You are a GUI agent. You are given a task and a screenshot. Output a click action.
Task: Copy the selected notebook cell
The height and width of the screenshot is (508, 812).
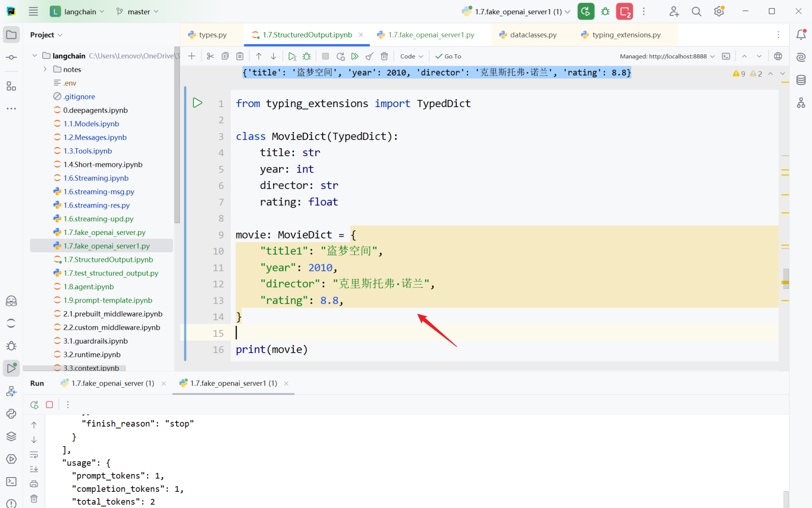(225, 56)
